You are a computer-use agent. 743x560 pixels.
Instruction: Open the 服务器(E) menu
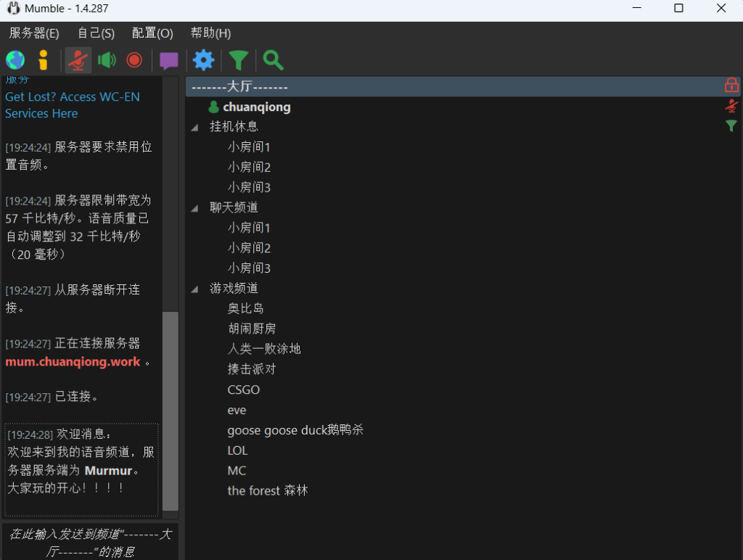(x=34, y=33)
